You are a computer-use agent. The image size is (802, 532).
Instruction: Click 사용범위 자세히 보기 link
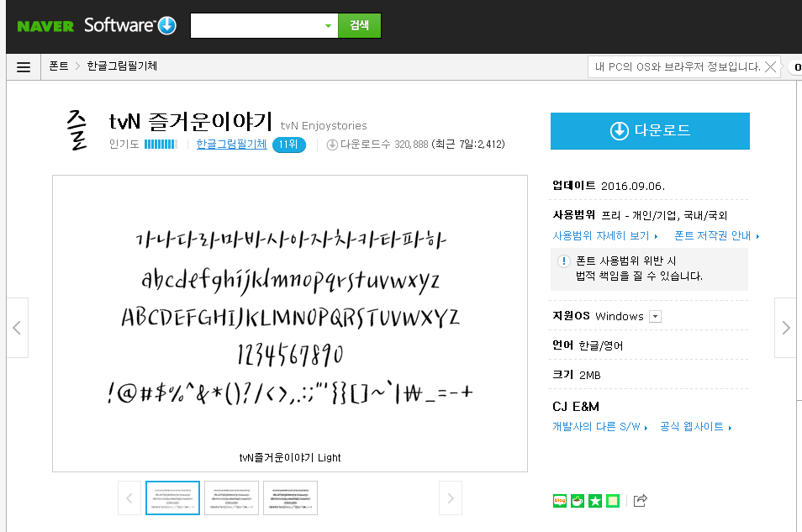605,236
